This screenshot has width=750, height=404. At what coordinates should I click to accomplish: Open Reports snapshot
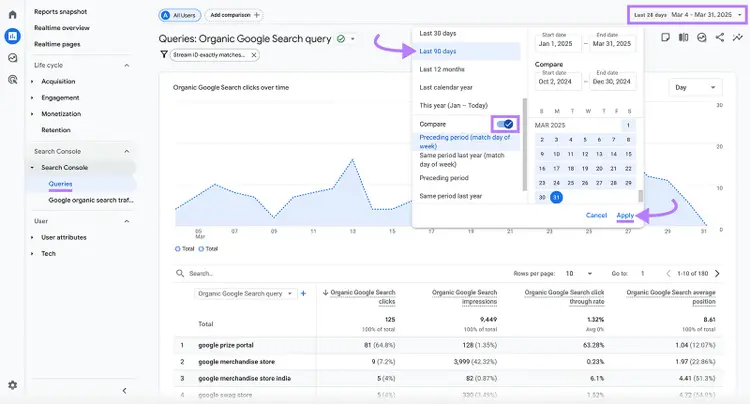pos(60,11)
